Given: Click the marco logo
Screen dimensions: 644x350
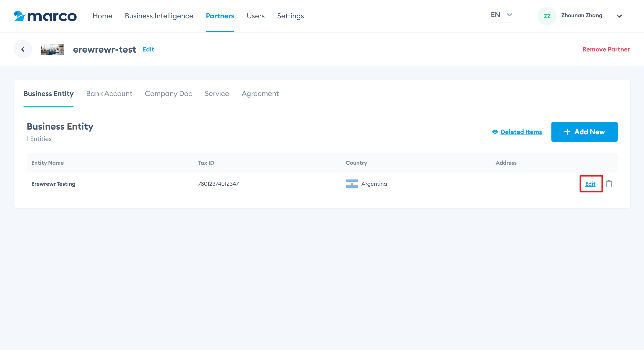Looking at the screenshot, I should [45, 16].
